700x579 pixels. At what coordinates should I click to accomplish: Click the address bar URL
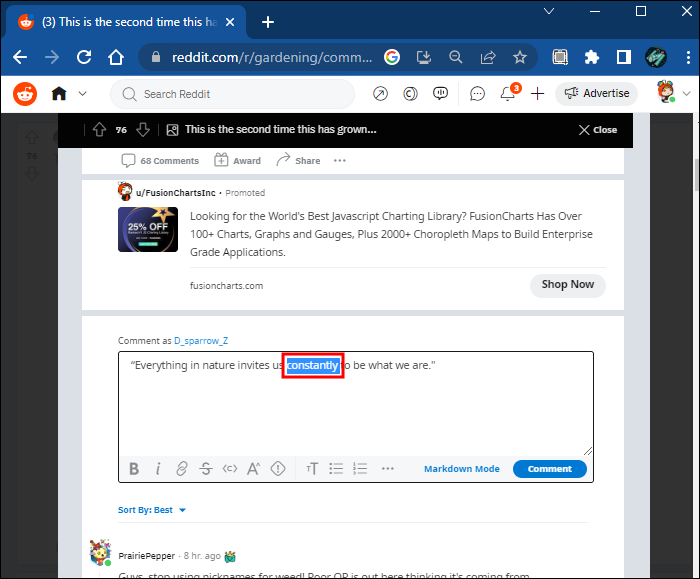[x=272, y=57]
